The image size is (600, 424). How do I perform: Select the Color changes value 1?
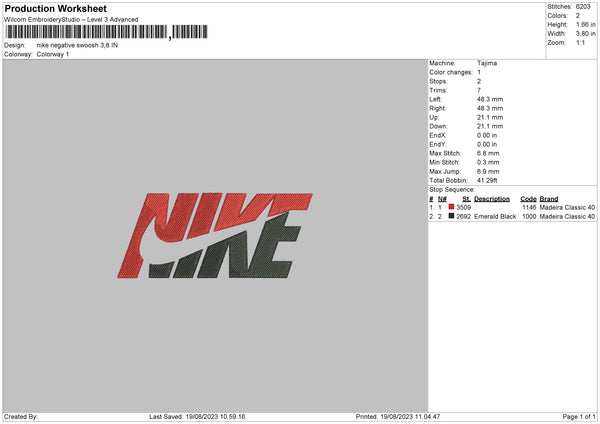[x=479, y=72]
